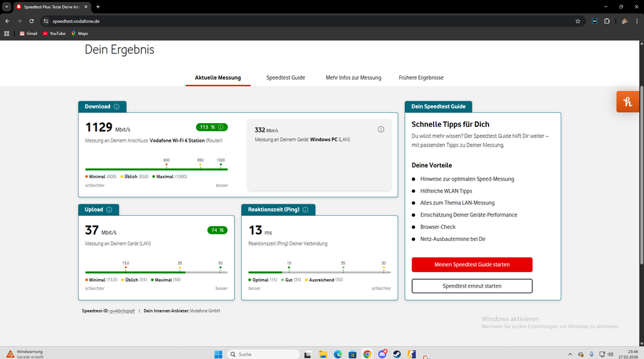Image resolution: width=644 pixels, height=359 pixels.
Task: View site information icon in address bar
Action: pyautogui.click(x=46, y=21)
